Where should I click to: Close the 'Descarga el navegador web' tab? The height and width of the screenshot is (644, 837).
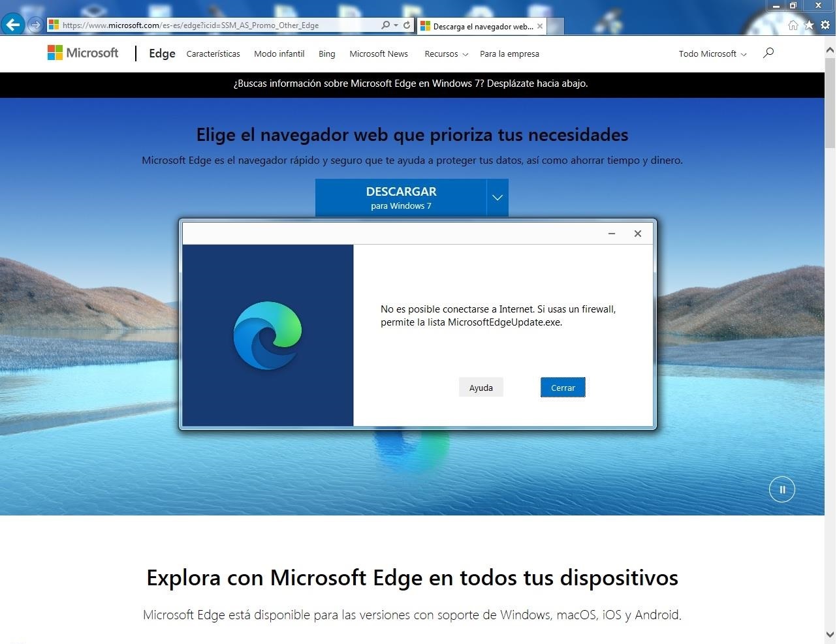(540, 26)
